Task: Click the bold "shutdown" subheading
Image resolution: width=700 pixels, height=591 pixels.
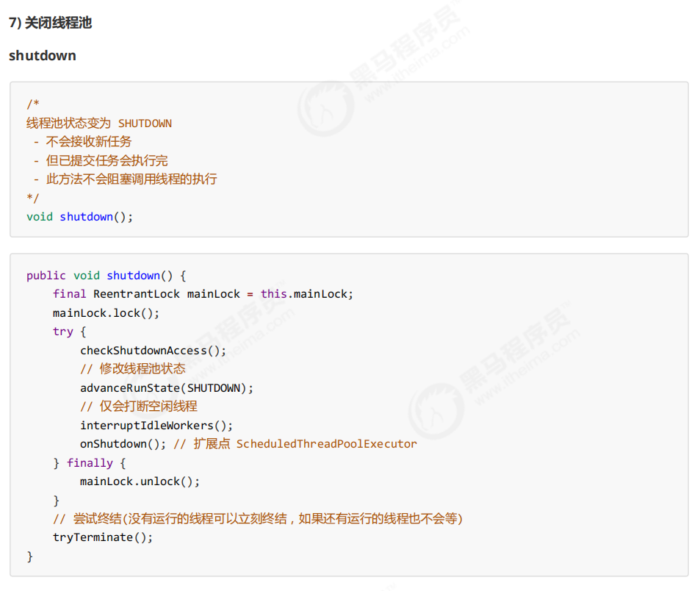Action: pos(43,56)
